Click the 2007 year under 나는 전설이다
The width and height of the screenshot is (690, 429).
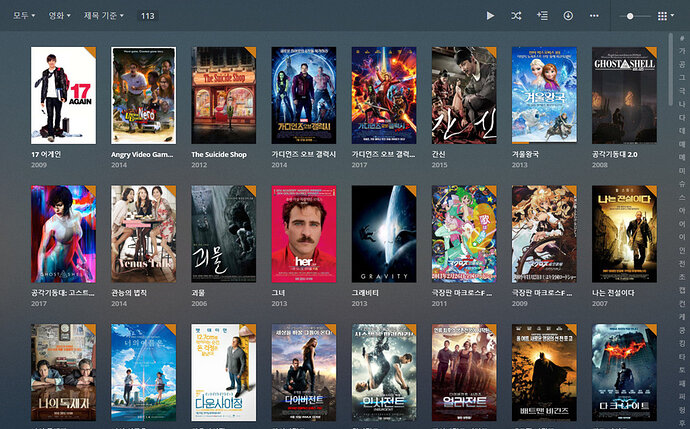pyautogui.click(x=599, y=304)
